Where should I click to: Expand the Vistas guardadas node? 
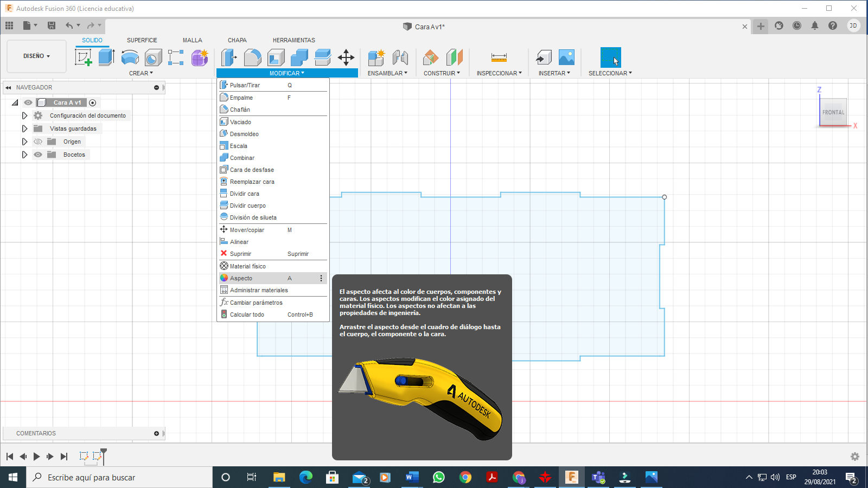click(x=24, y=129)
